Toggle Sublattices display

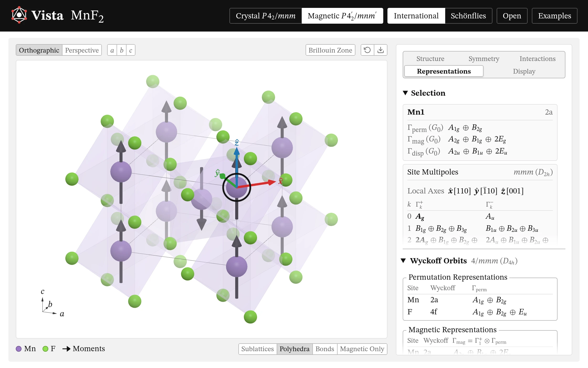[258, 349]
